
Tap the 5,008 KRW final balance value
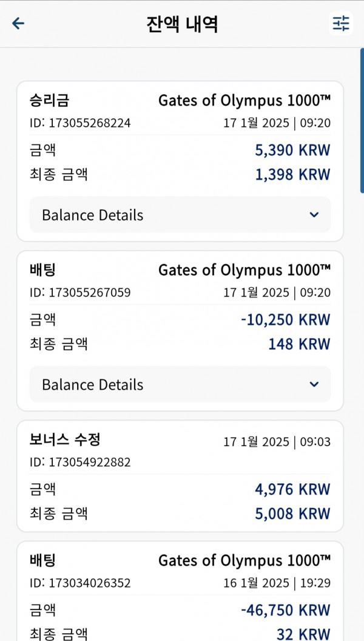click(x=292, y=514)
